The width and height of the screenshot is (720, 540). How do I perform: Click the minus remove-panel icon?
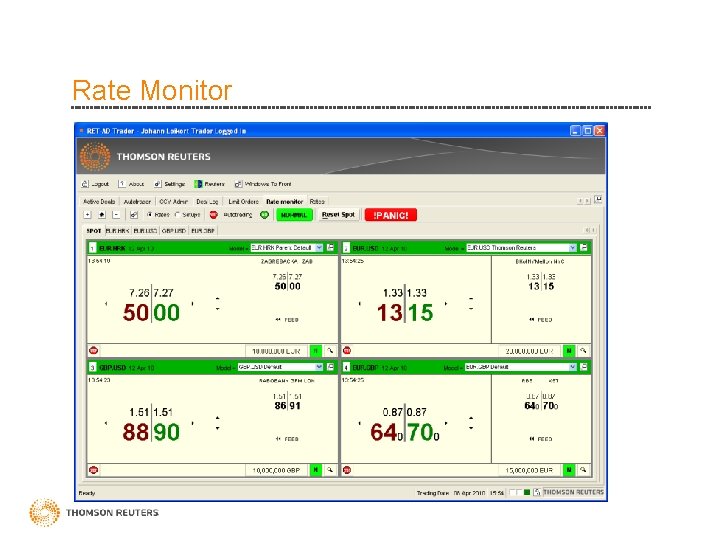[116, 215]
